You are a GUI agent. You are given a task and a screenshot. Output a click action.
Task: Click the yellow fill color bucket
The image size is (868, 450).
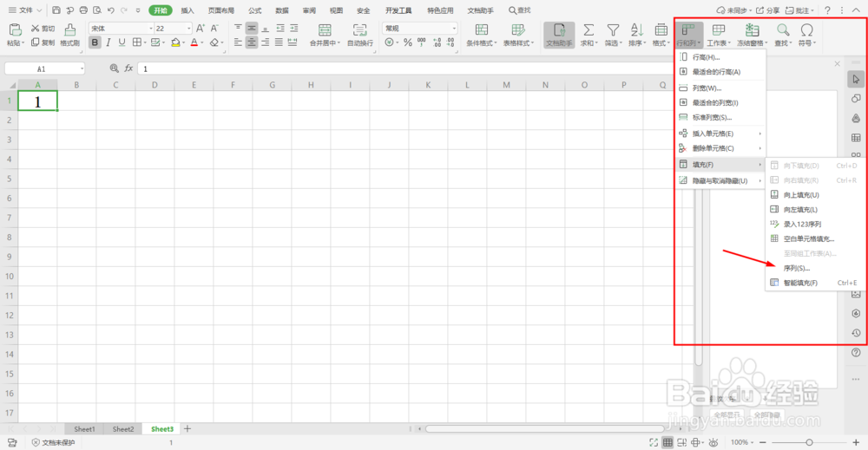pyautogui.click(x=175, y=42)
